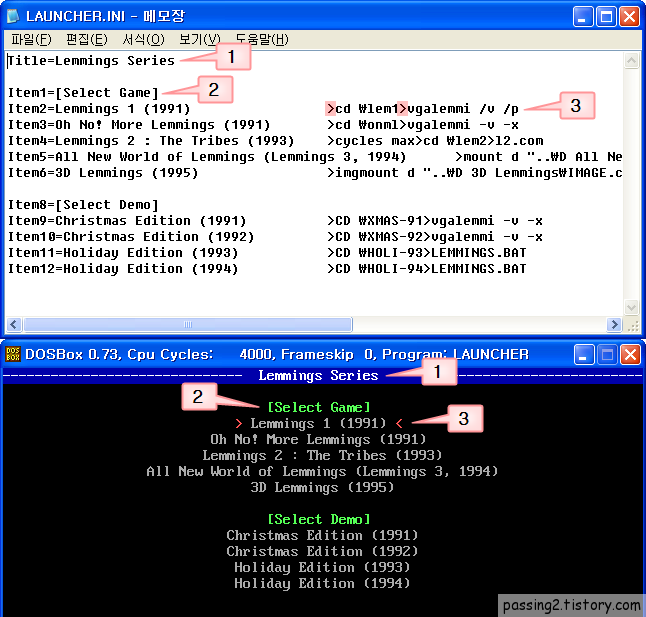
Task: Close the Notepad window
Action: [630, 17]
